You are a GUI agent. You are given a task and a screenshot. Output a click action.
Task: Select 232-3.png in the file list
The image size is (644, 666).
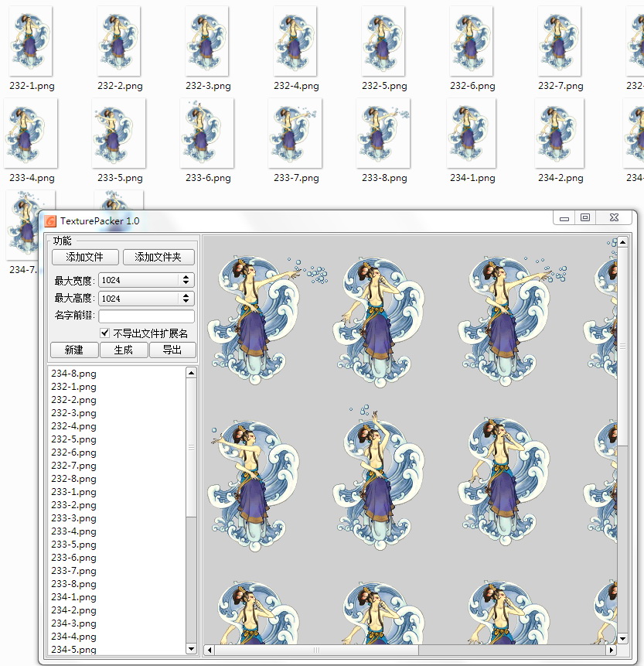point(74,413)
